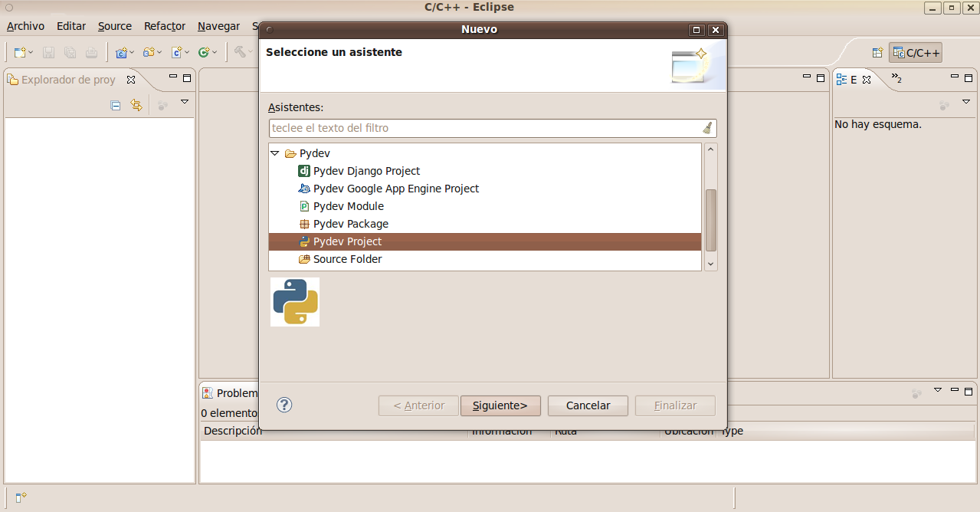Open the New Source File dropdown arrow
The width and height of the screenshot is (980, 512).
pyautogui.click(x=187, y=53)
